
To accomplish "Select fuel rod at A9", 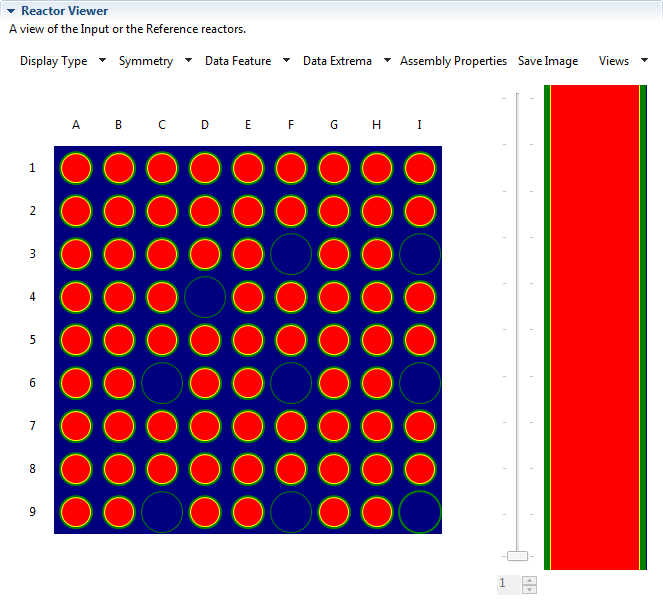I will [76, 512].
